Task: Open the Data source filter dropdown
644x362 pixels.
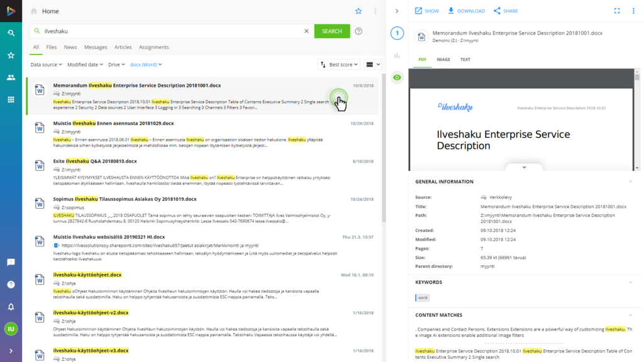Action: tap(46, 65)
